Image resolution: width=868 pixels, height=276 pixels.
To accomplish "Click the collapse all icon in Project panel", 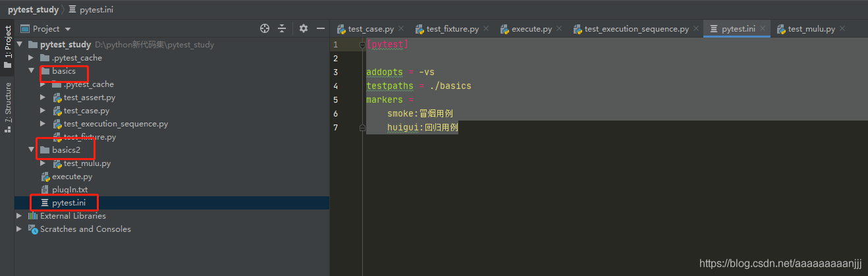I will [282, 28].
